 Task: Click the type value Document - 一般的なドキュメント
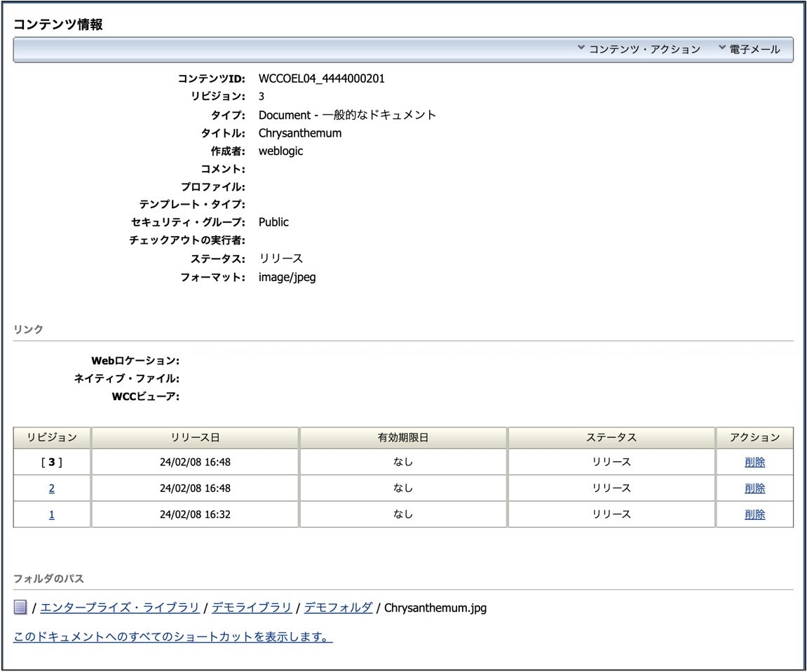click(347, 115)
